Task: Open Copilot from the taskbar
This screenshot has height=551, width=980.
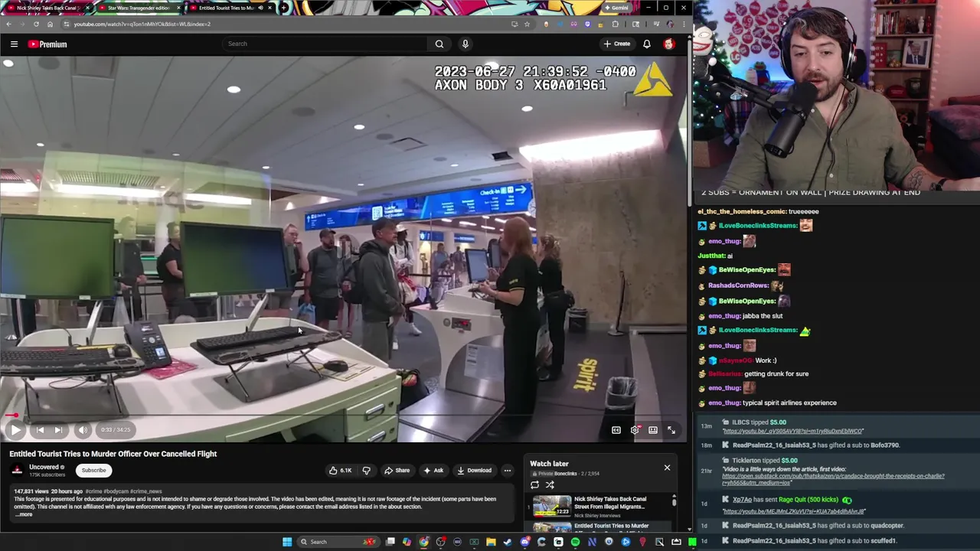Action: [x=407, y=542]
